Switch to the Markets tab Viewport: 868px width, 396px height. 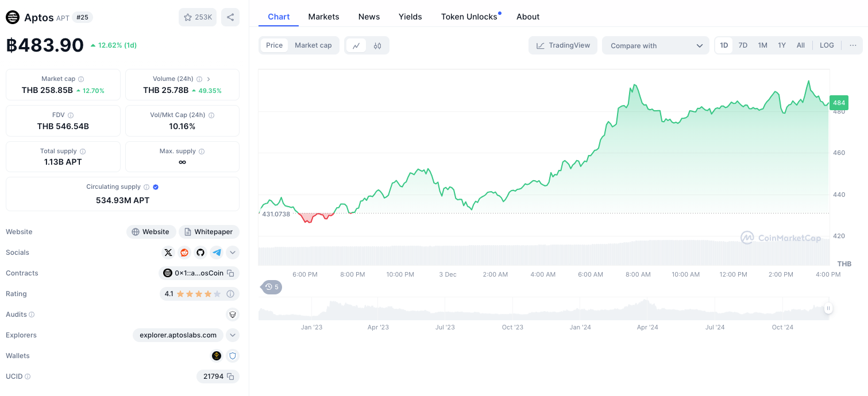click(324, 17)
